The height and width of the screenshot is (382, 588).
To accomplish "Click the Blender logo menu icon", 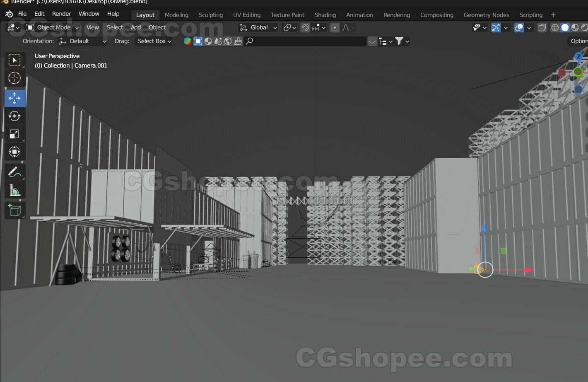I will click(x=9, y=14).
